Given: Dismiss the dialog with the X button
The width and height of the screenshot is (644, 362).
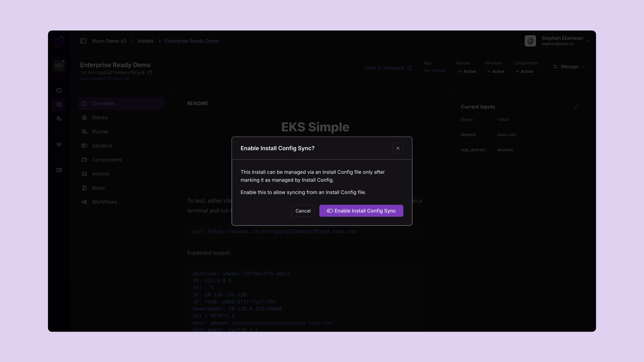Looking at the screenshot, I should 398,148.
